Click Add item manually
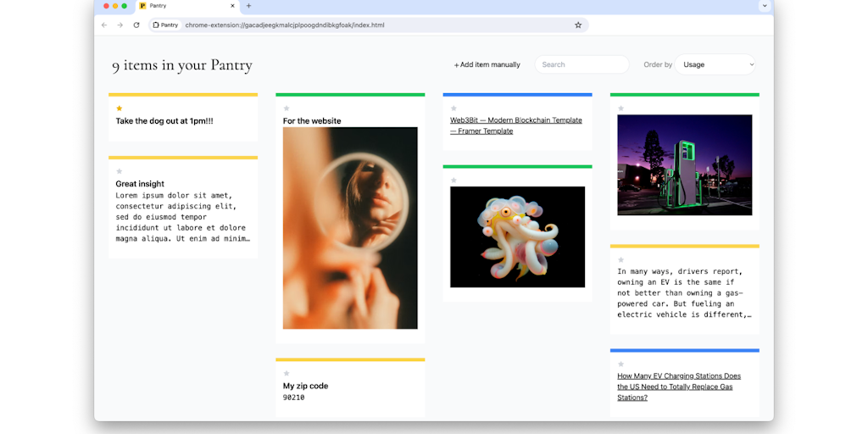The width and height of the screenshot is (868, 434). [487, 64]
